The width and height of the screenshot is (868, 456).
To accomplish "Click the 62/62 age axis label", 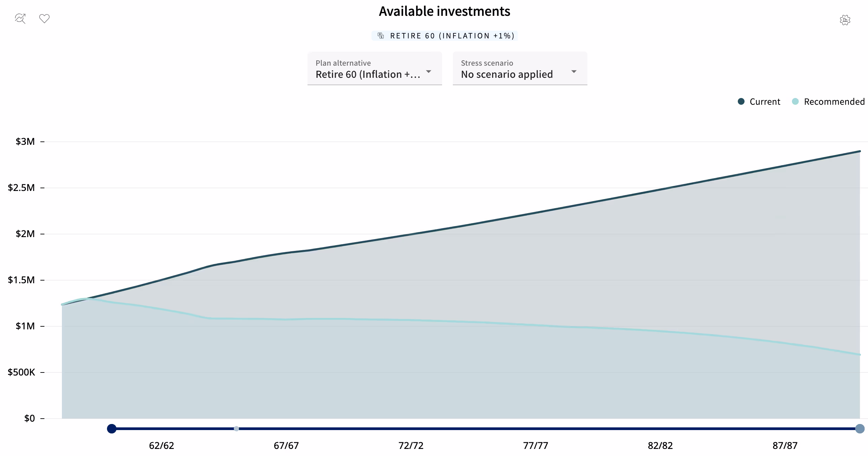I will click(x=161, y=446).
